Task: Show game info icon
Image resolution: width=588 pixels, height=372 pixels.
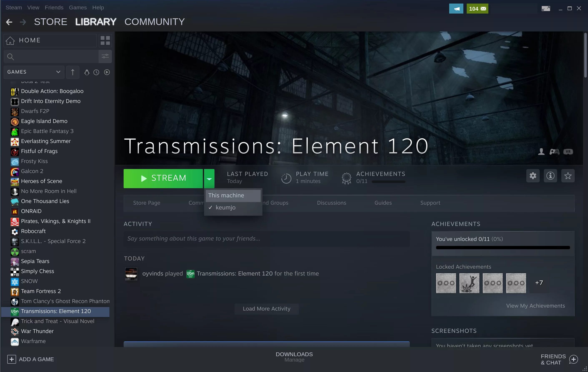Action: [550, 176]
